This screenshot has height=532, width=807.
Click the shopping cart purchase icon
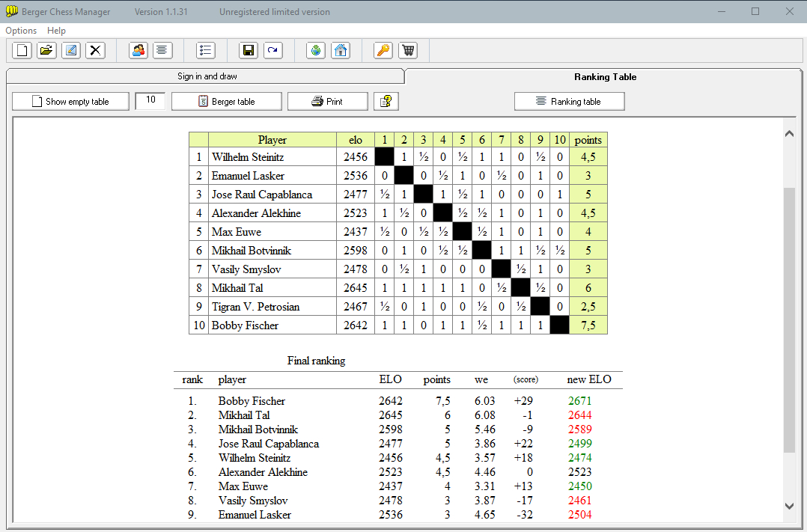(x=408, y=50)
